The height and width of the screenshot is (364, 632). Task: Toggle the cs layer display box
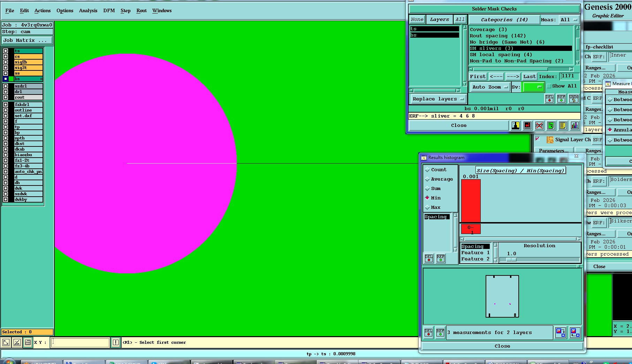[6, 56]
